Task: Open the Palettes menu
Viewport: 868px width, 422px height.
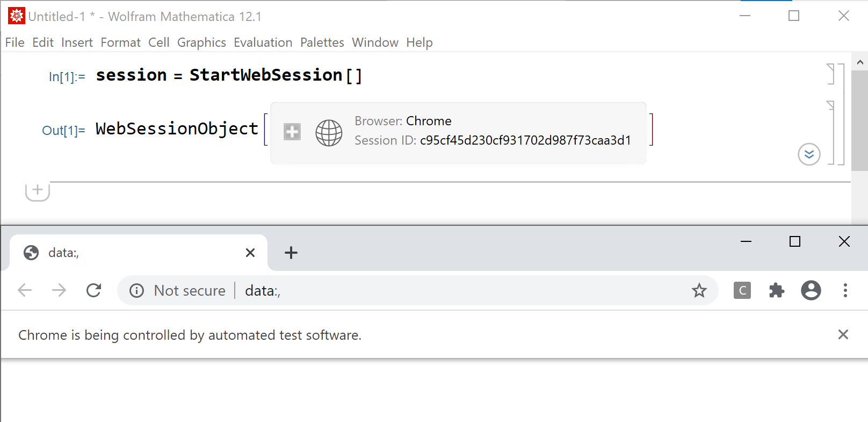Action: [x=322, y=42]
